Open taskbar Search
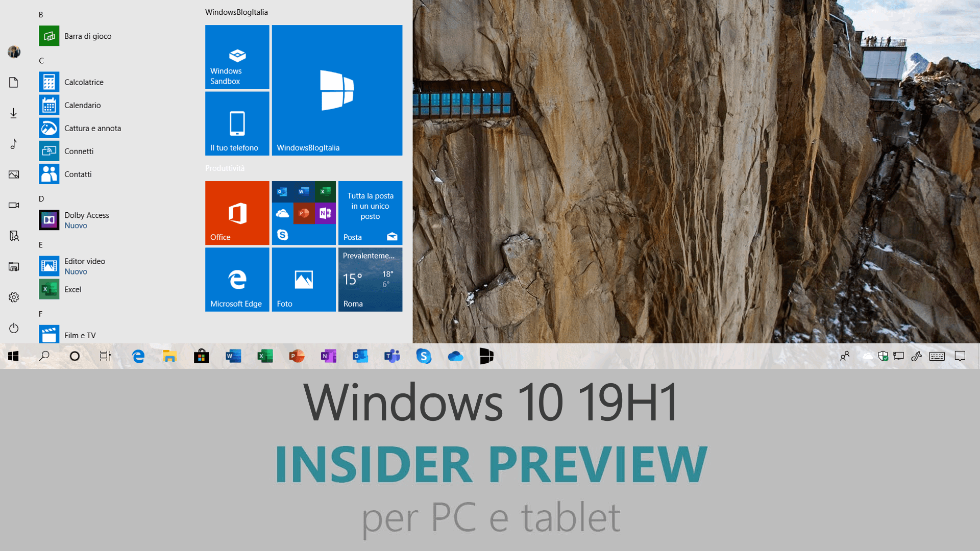This screenshot has height=551, width=980. (44, 356)
